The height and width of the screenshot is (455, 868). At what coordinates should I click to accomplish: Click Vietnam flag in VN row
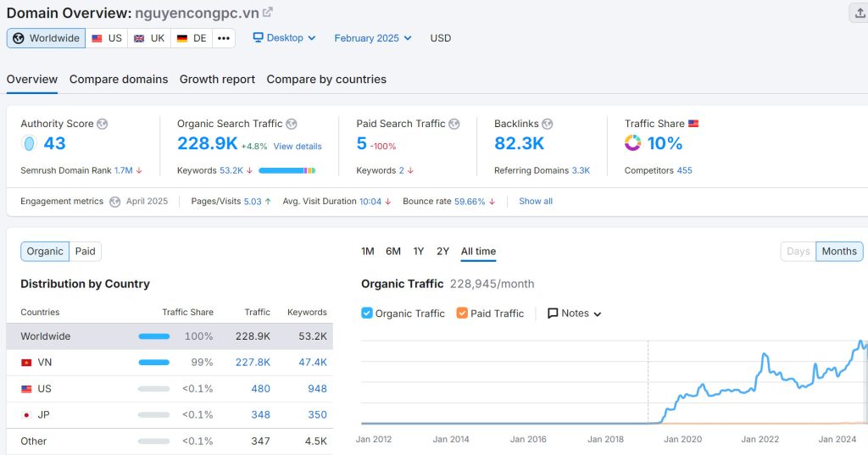pos(26,363)
